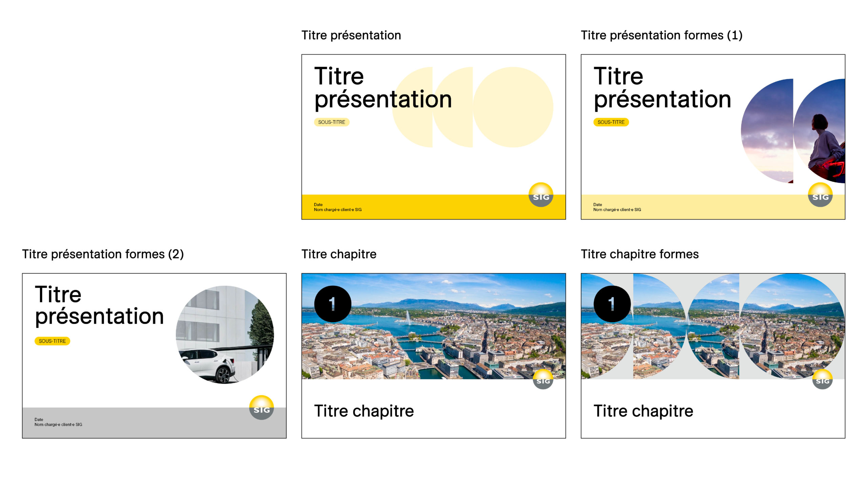Click the SOUS-TITRE badge on the formes (1) slide
The width and height of the screenshot is (868, 488).
pos(611,122)
